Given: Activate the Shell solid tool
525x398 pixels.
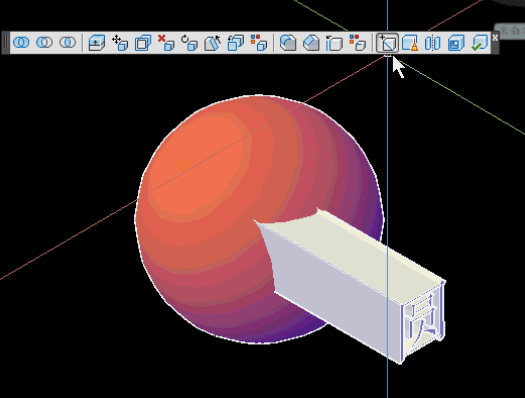Looking at the screenshot, I should tap(456, 43).
